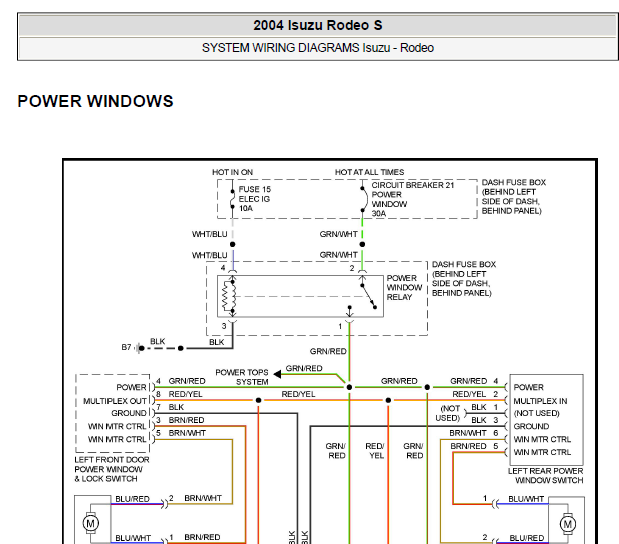Click 'GROUND' in the left rear window switch
Viewport: 619px width, 544px height.
pos(531,426)
